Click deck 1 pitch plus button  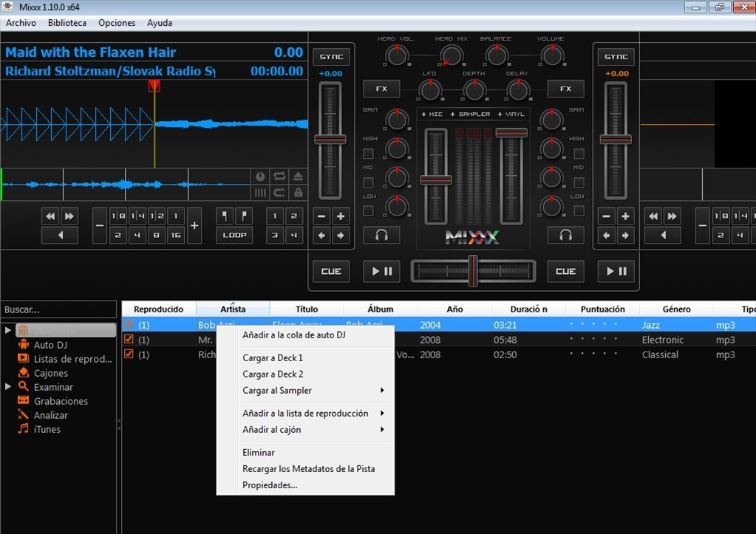pos(341,216)
